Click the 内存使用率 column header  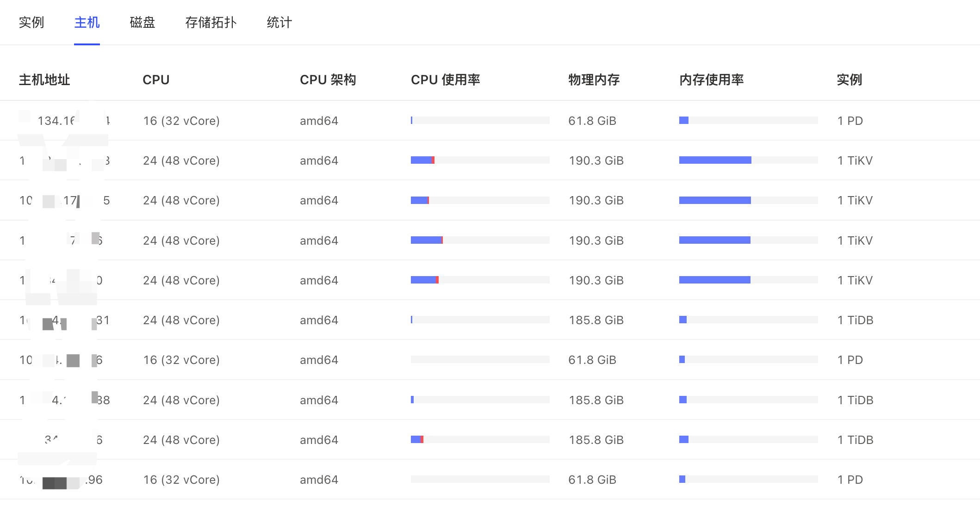coord(711,80)
